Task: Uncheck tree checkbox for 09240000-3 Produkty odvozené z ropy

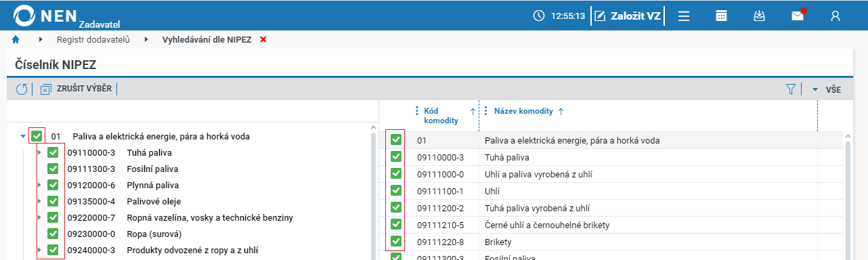Action: [x=53, y=250]
